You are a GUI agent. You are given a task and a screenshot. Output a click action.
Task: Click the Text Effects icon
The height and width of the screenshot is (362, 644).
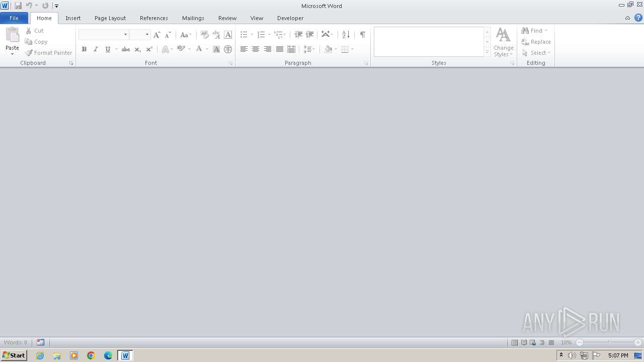click(x=165, y=49)
